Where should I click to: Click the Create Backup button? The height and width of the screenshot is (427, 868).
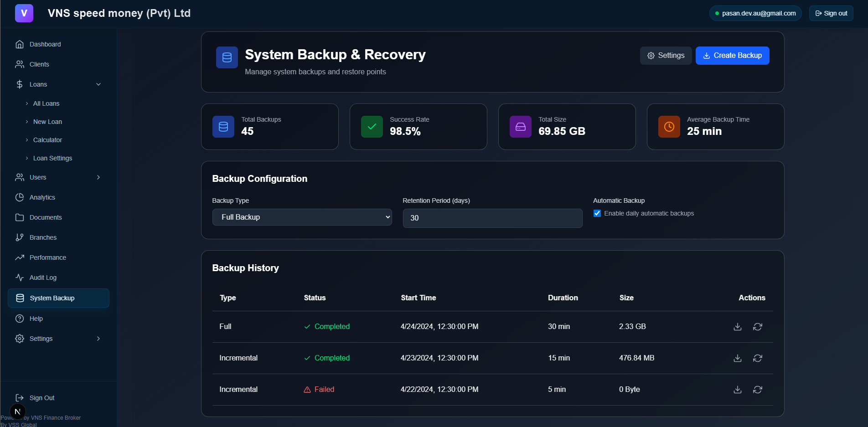pyautogui.click(x=732, y=56)
